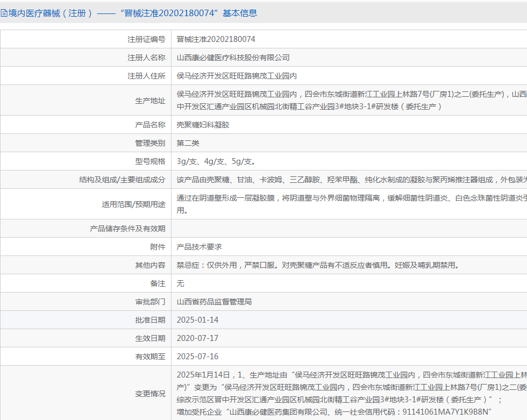Select the change record line starting 2025年1月14日
Viewport: 527px width, 420px height.
coord(352,375)
